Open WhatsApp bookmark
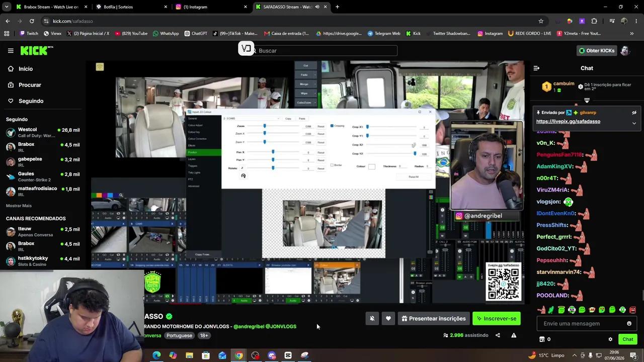Viewport: 644px width, 362px height. point(166,34)
